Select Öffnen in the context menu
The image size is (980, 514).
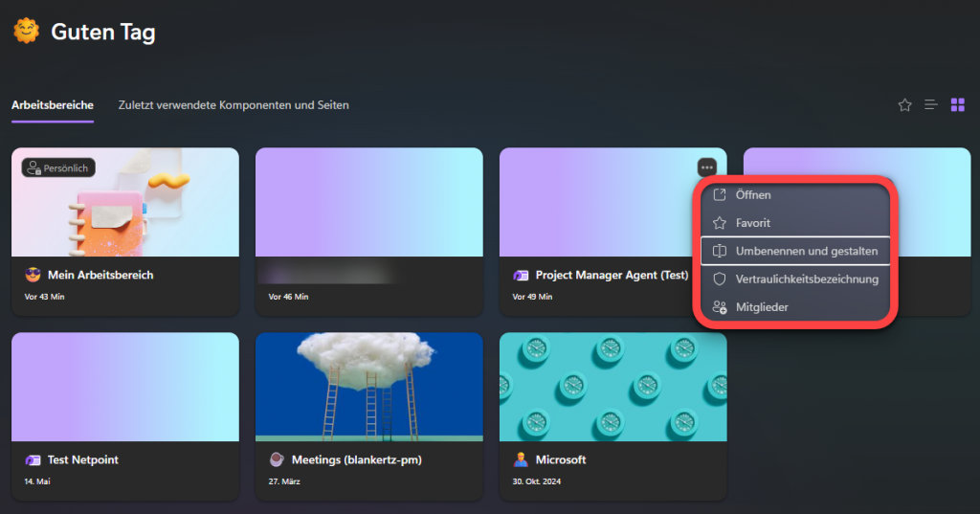[753, 195]
